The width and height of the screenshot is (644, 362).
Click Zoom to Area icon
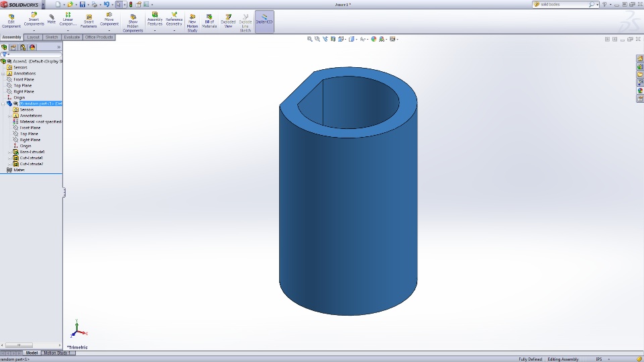coord(317,39)
